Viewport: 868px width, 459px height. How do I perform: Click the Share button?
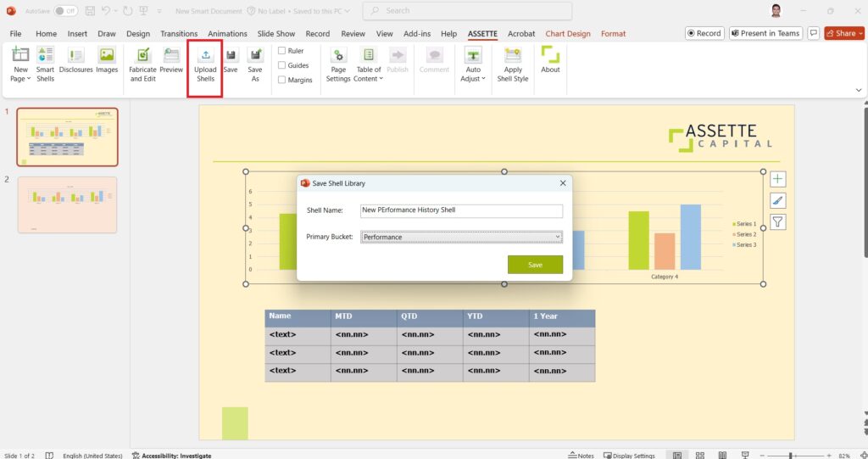click(843, 33)
